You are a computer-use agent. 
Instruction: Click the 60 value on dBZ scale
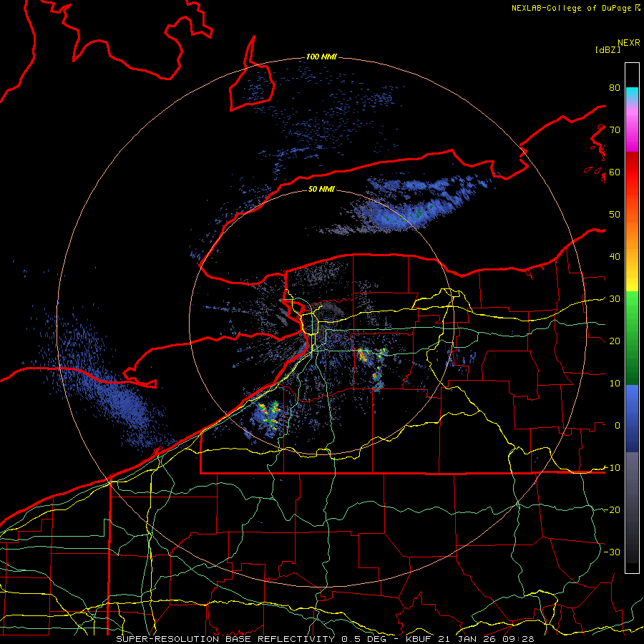tap(615, 172)
